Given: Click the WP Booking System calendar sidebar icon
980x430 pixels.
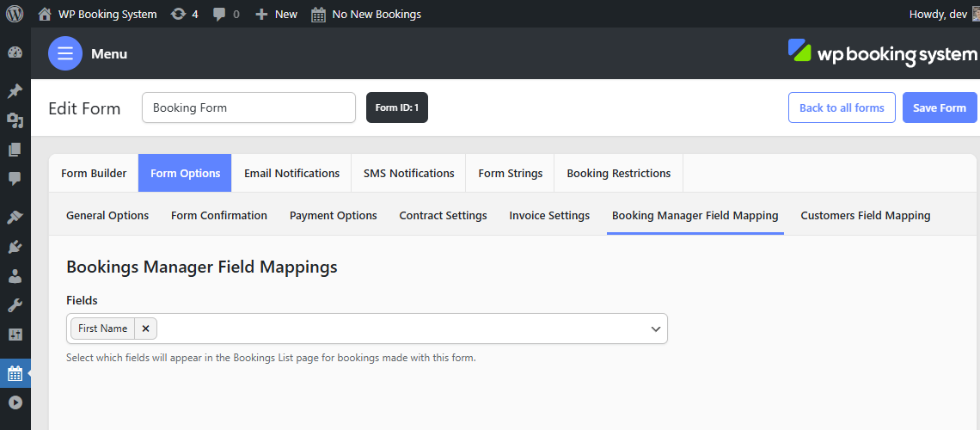Looking at the screenshot, I should [15, 374].
